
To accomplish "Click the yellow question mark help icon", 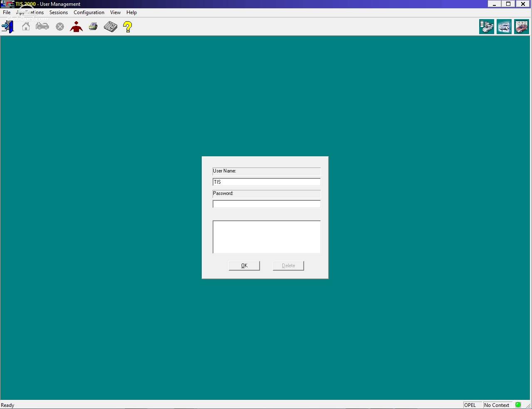I will 128,27.
